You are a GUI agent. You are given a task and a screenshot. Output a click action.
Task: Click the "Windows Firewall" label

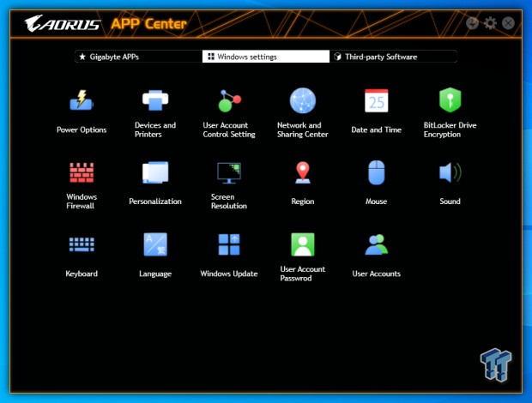pos(82,201)
